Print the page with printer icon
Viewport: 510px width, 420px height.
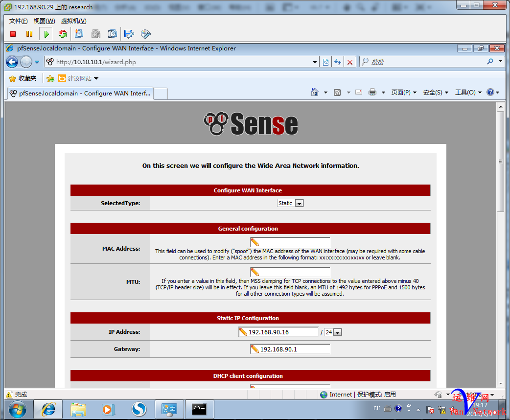372,93
